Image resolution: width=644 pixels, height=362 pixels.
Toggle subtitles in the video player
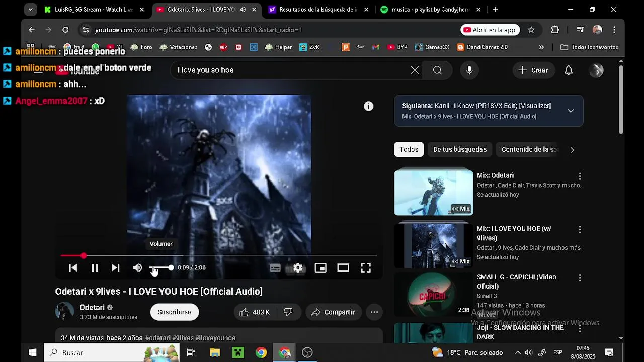275,268
